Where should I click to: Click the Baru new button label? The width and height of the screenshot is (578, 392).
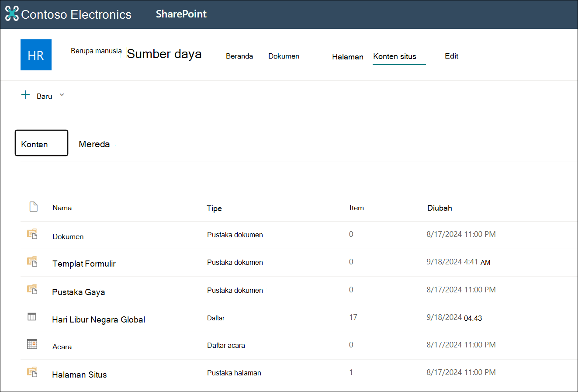click(45, 96)
